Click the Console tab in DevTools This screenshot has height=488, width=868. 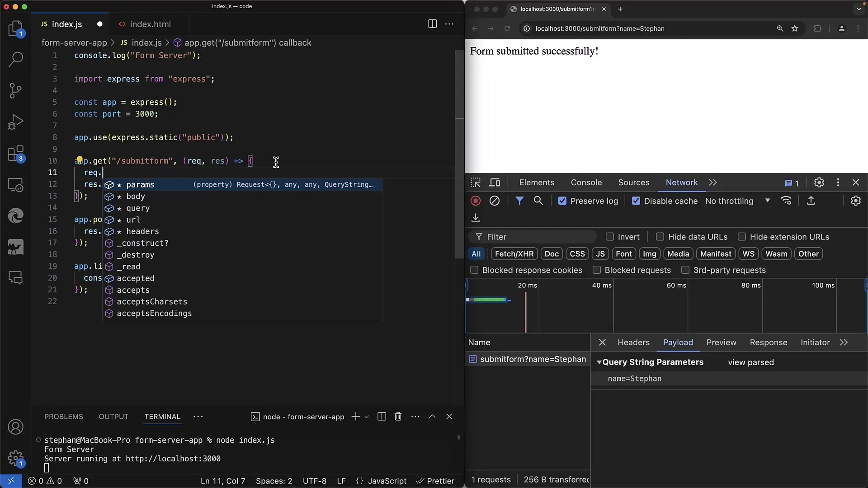point(586,183)
